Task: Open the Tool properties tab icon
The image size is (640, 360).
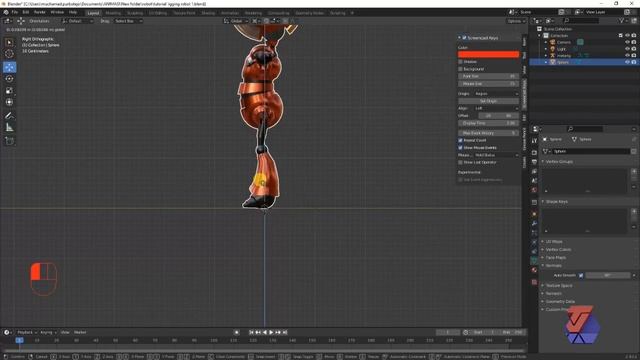Action: pyautogui.click(x=534, y=141)
